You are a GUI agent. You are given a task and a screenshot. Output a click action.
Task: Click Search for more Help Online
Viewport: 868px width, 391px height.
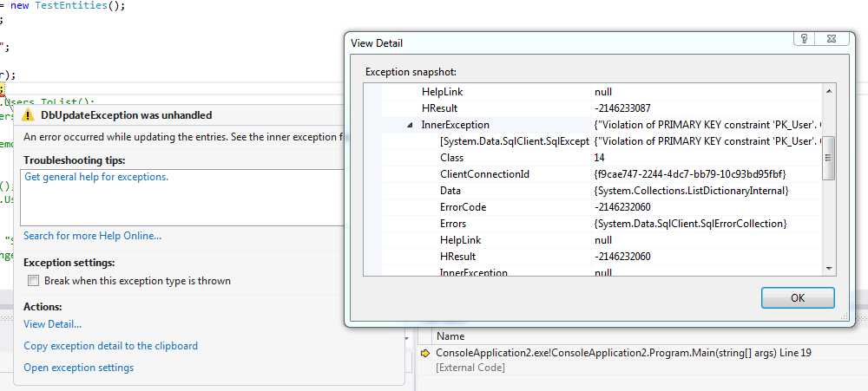pos(92,236)
